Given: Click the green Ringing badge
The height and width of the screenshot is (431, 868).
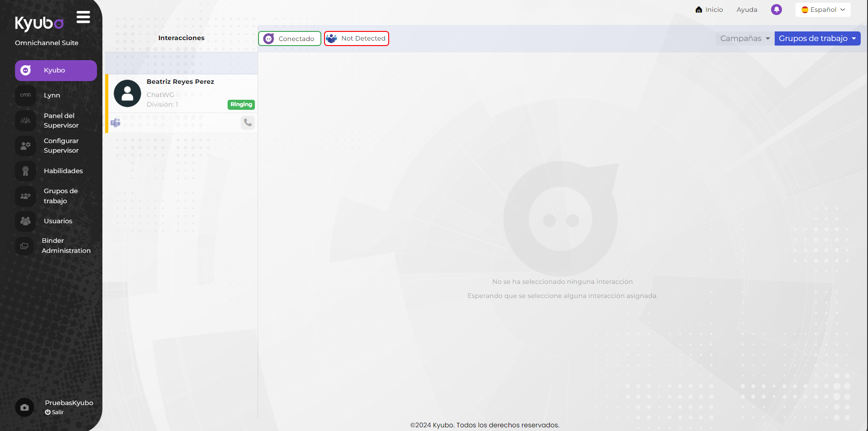Looking at the screenshot, I should pyautogui.click(x=241, y=105).
